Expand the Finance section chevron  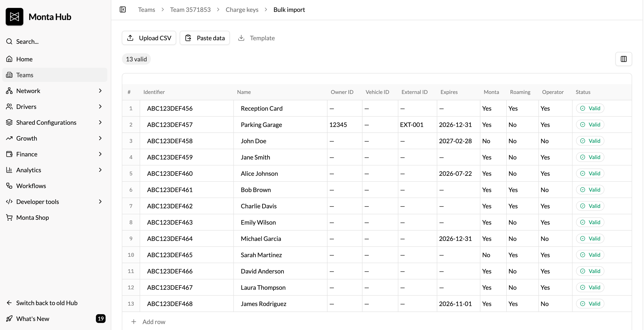pos(100,154)
